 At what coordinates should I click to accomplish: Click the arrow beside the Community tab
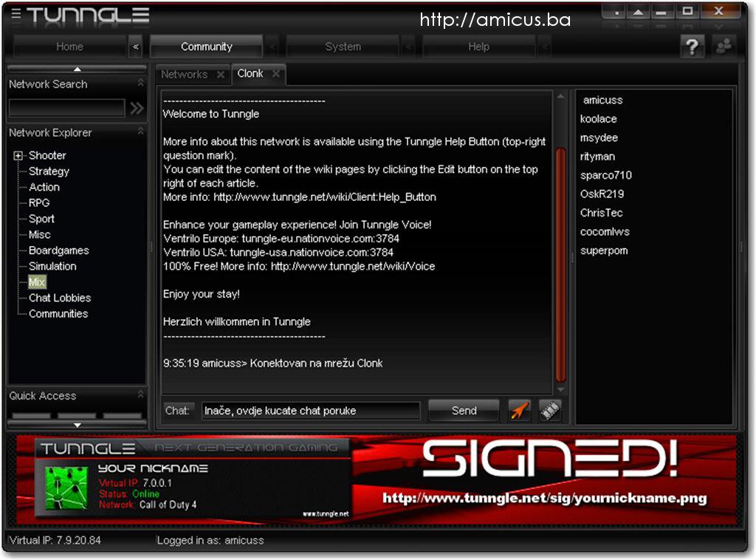coord(272,47)
